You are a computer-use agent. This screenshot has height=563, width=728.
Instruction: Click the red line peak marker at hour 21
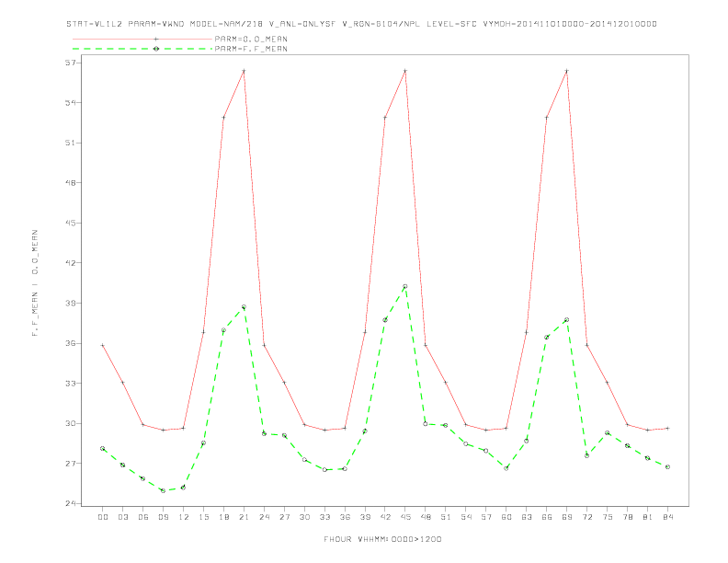point(244,71)
